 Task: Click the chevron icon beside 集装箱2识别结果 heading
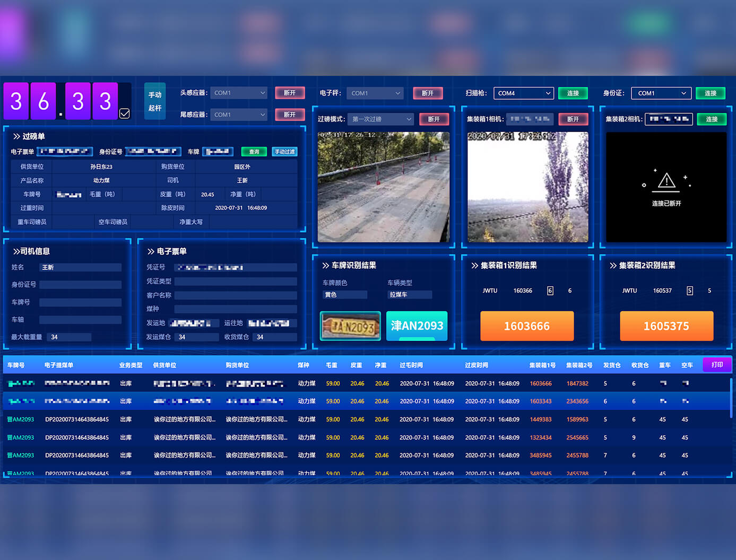pos(613,265)
